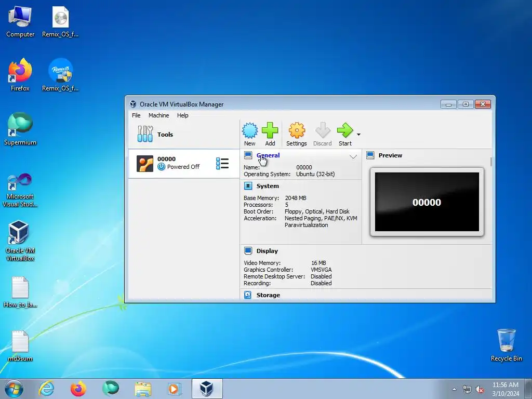Click the '2048 MB' base memory value
The height and width of the screenshot is (399, 532).
[x=296, y=198]
